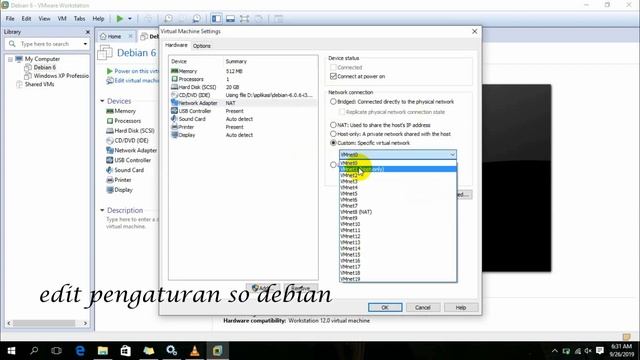
Task: Click OK in Virtual Machine Settings
Action: tap(385, 307)
